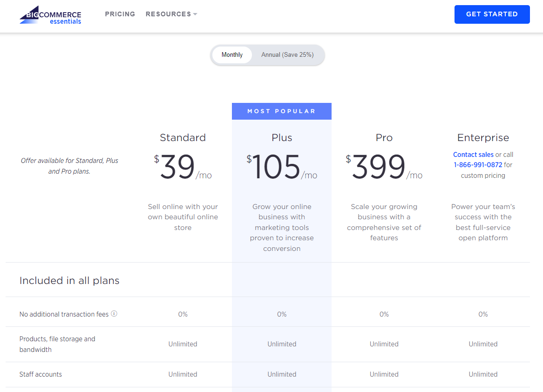Select Monthly billing option
The width and height of the screenshot is (543, 392).
coord(232,55)
